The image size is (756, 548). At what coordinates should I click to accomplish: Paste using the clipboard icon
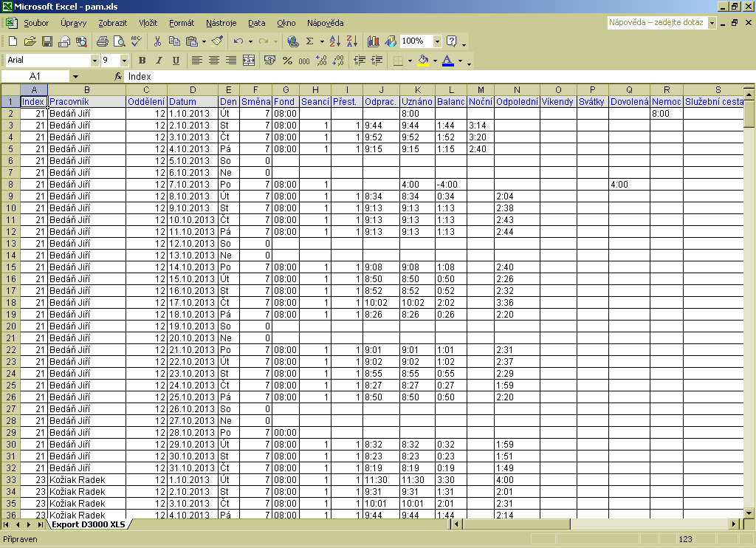[192, 41]
